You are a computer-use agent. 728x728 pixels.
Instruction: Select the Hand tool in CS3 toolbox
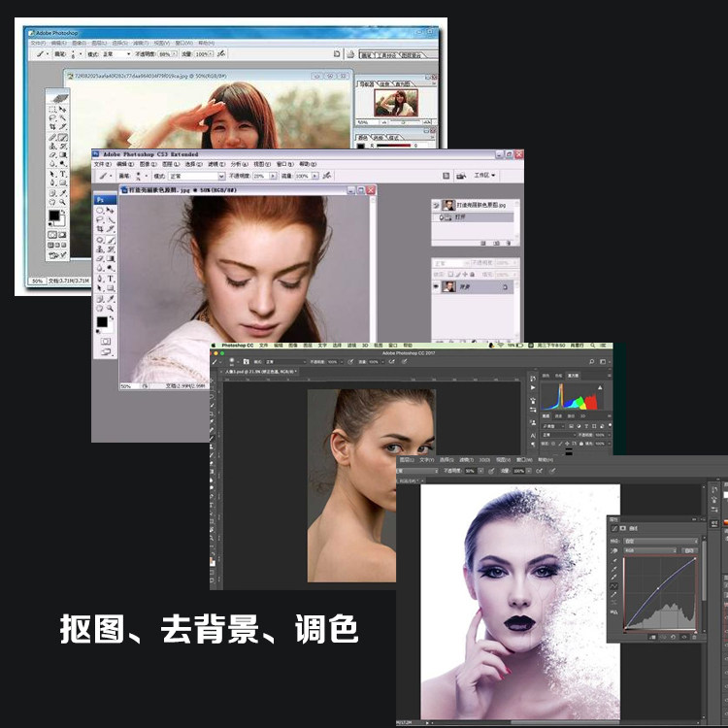click(99, 308)
